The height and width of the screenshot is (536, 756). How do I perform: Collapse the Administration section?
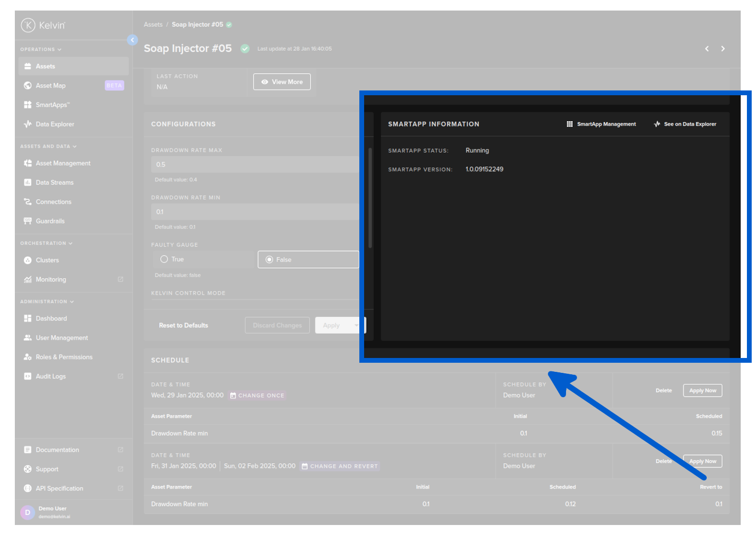[x=47, y=301]
